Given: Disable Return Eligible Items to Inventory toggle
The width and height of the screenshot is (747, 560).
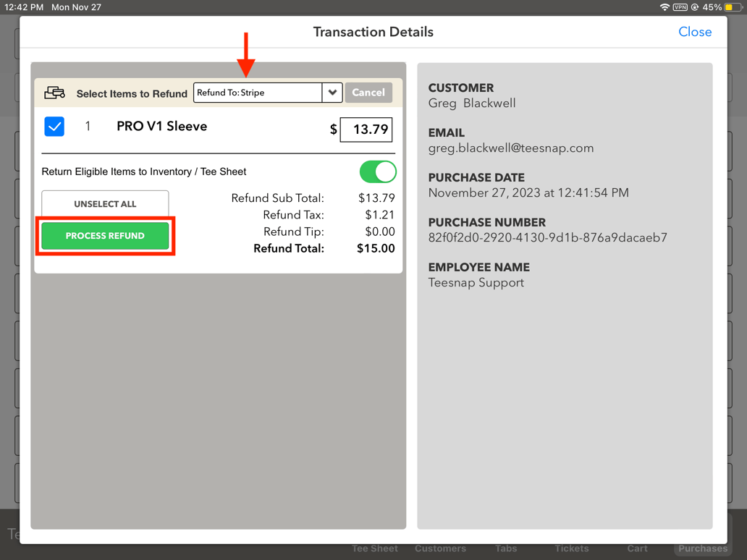Looking at the screenshot, I should pos(377,172).
